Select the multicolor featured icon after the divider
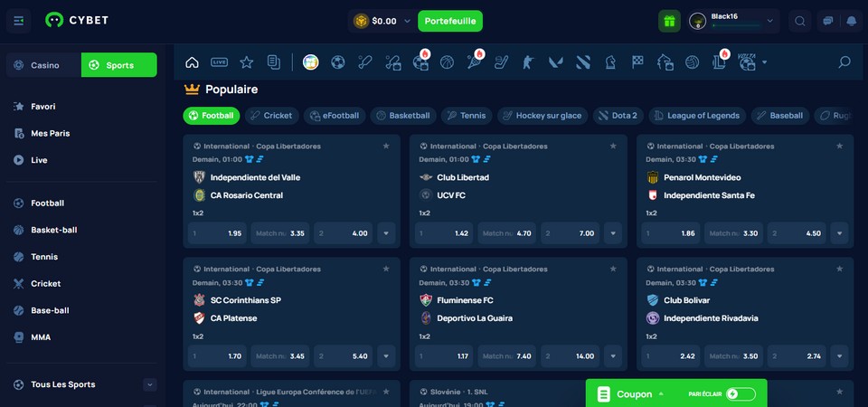The width and height of the screenshot is (868, 407). 310,62
